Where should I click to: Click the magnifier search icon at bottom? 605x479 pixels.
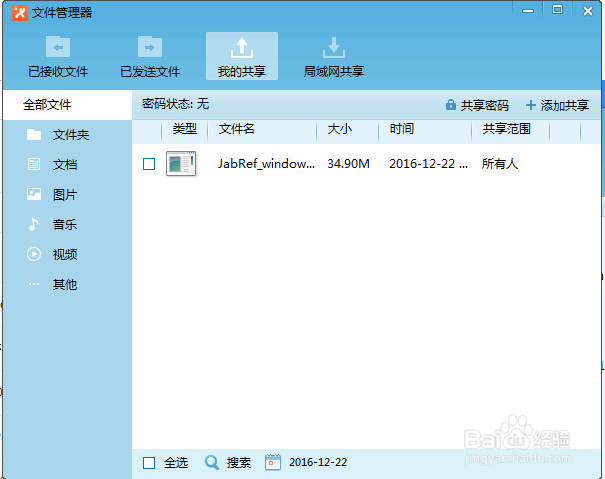point(212,462)
